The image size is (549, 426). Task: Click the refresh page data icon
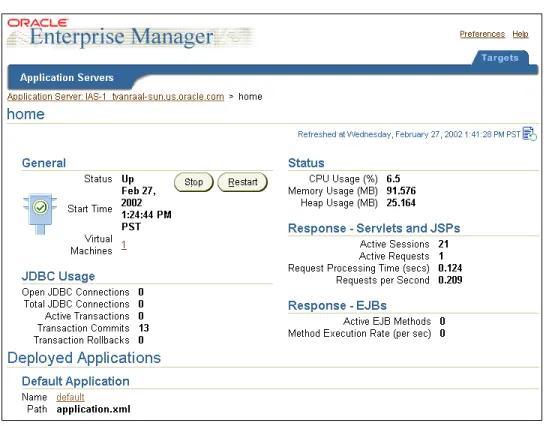(x=529, y=134)
